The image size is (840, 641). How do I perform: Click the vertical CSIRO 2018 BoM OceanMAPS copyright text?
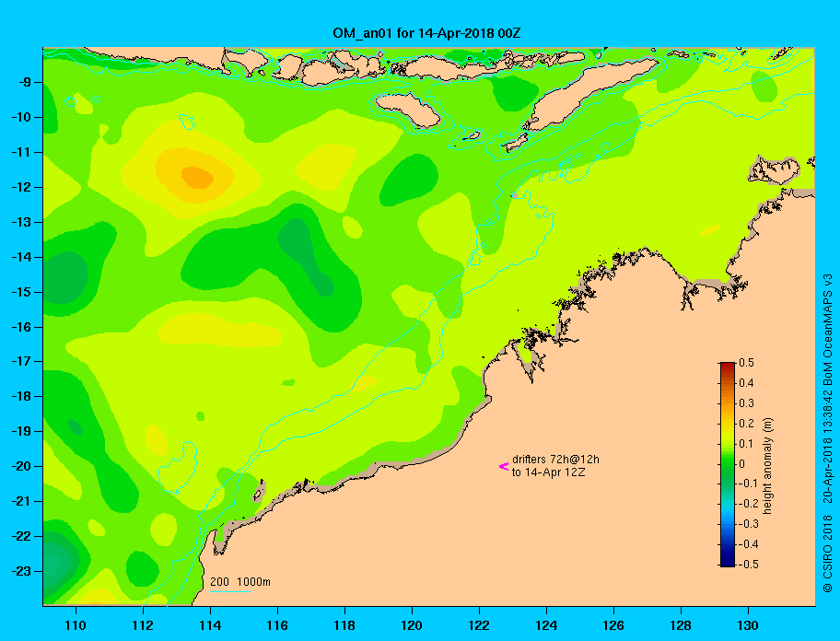point(828,432)
